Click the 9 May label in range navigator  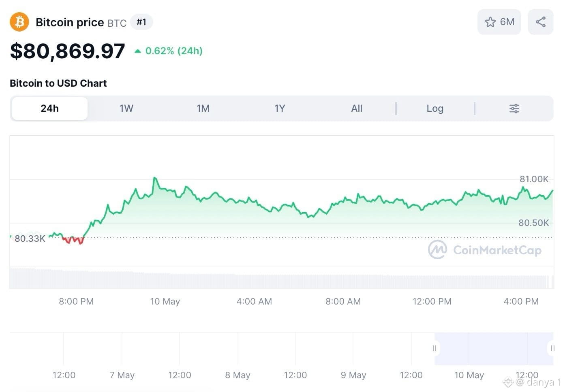353,375
